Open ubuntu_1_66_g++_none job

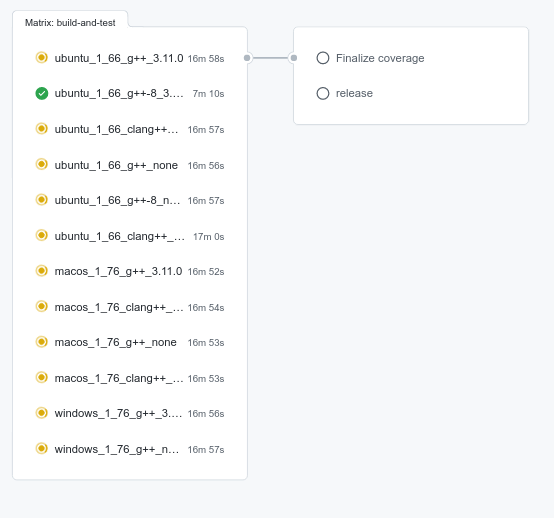116,165
